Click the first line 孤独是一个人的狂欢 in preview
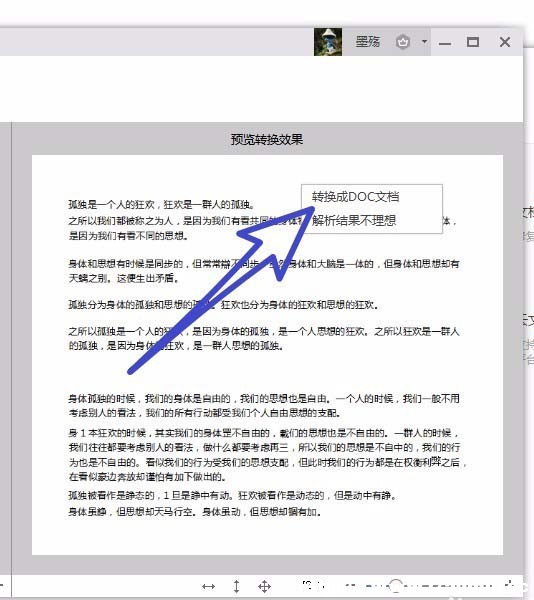 (161, 205)
